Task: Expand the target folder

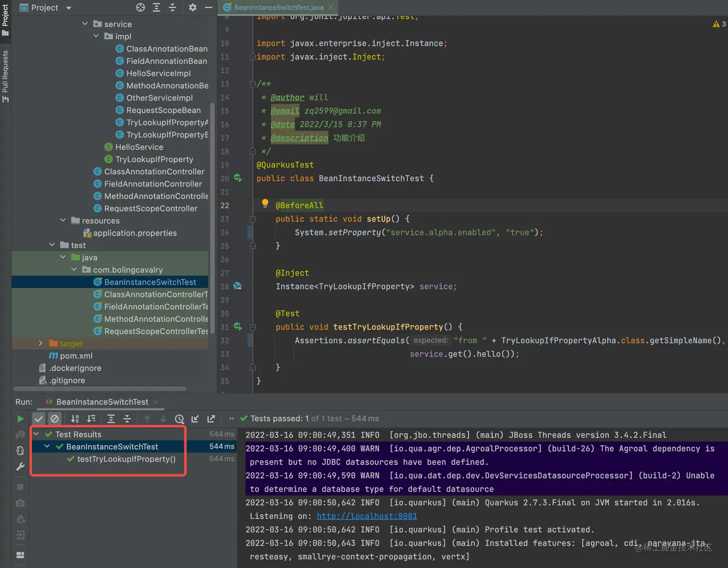Action: coord(40,343)
